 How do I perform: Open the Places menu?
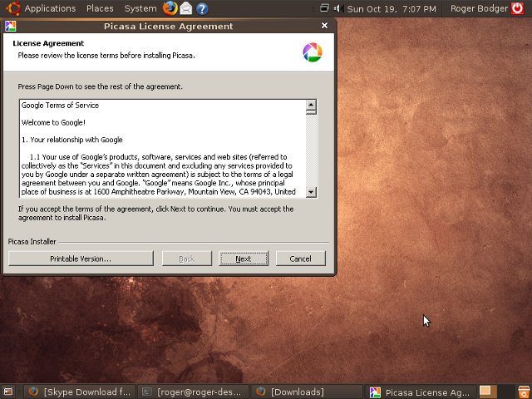pyautogui.click(x=100, y=8)
